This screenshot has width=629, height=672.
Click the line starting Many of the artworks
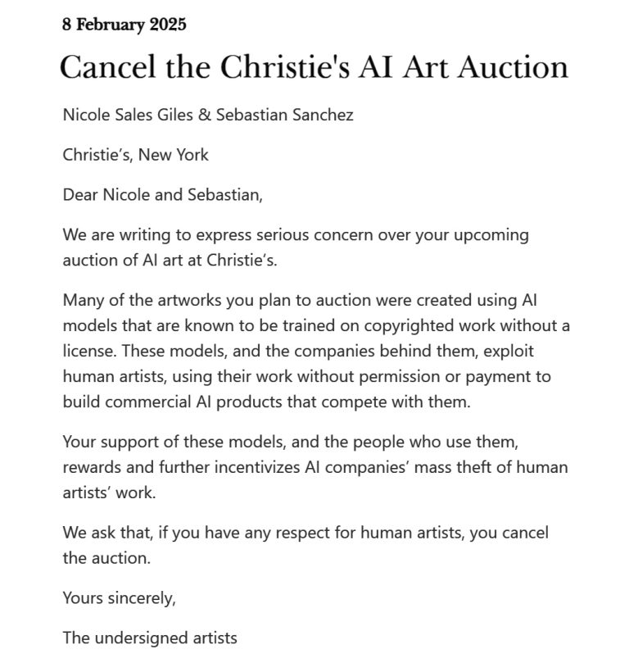tap(300, 300)
